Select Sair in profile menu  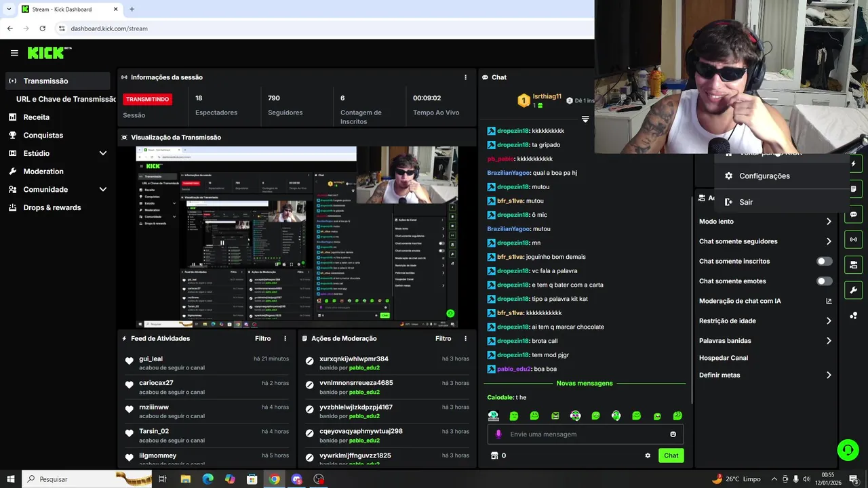[x=781, y=202]
